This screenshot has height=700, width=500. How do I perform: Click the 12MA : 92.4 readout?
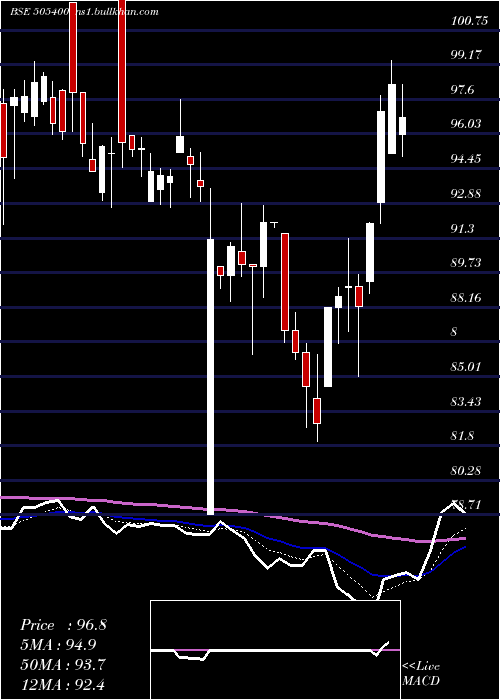63,684
